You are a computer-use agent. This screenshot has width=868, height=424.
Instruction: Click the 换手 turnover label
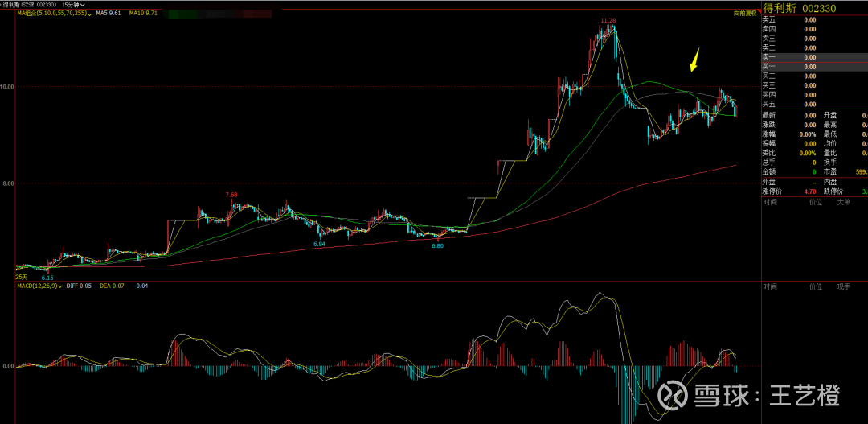pos(829,163)
